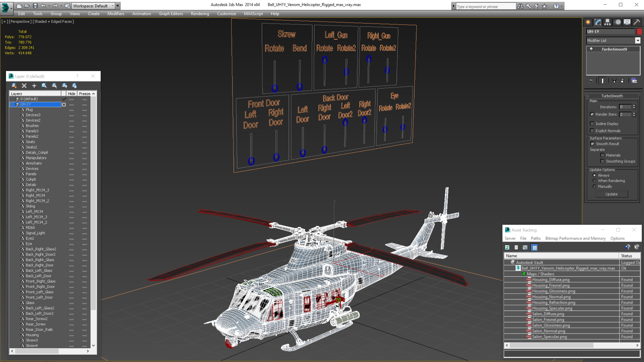Image resolution: width=644 pixels, height=362 pixels.
Task: Toggle Show End Result icon
Action: click(x=602, y=81)
